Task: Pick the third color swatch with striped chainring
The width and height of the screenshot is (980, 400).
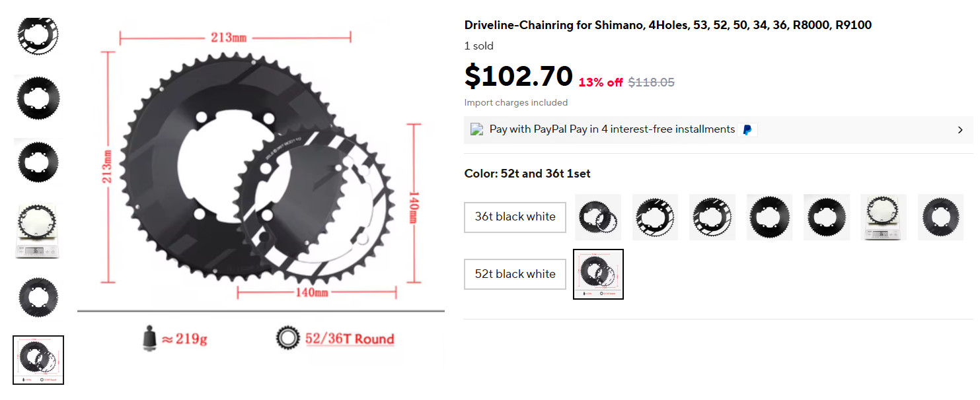Action: click(712, 217)
